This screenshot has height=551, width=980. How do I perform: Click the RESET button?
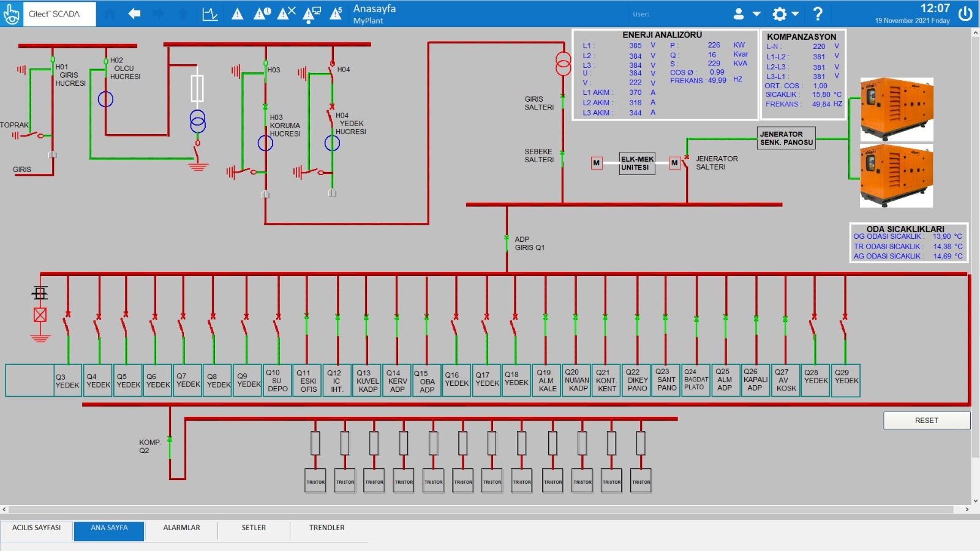927,421
